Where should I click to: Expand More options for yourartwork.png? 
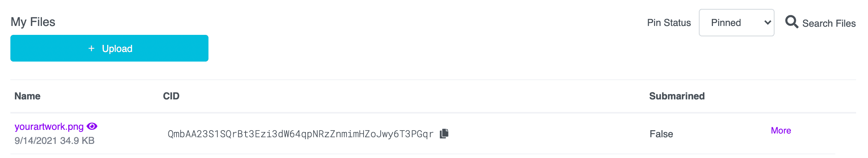point(780,131)
